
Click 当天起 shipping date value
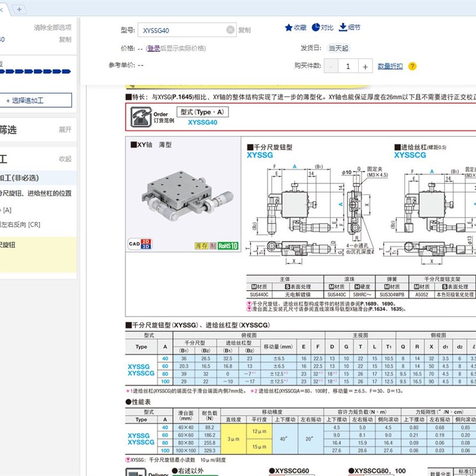click(x=338, y=48)
